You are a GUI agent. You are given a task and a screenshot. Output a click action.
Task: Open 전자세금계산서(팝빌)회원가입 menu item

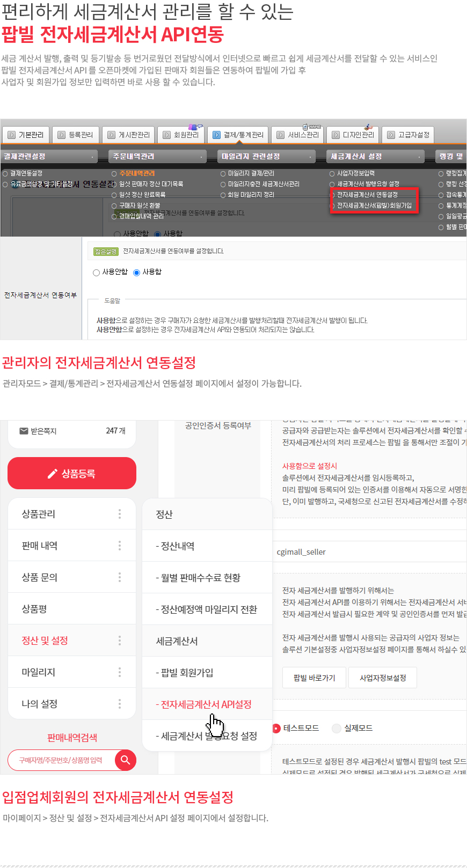[x=374, y=205]
